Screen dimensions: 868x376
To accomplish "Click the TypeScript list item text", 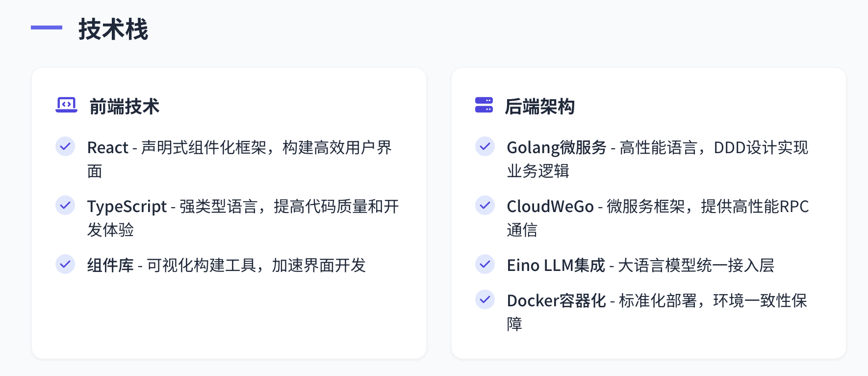I will [x=243, y=207].
